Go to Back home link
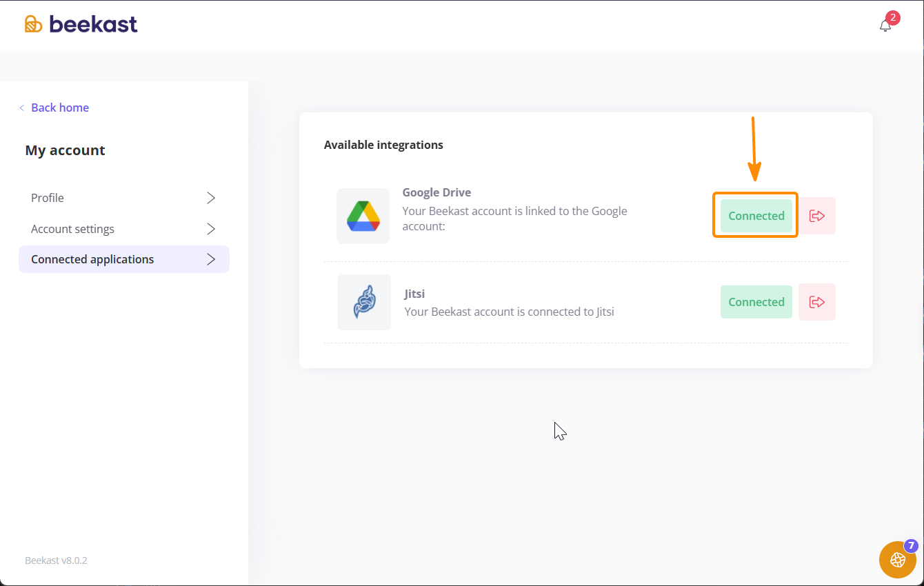The height and width of the screenshot is (586, 924). [x=60, y=108]
